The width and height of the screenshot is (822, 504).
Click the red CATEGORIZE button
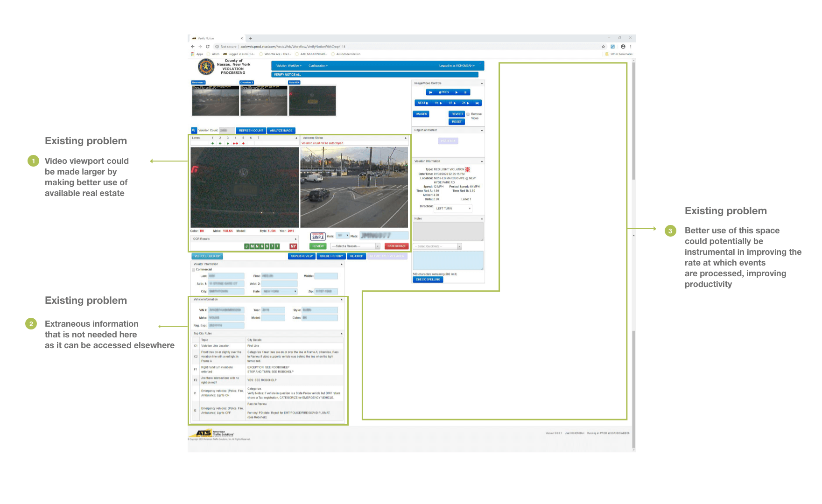[x=396, y=246]
